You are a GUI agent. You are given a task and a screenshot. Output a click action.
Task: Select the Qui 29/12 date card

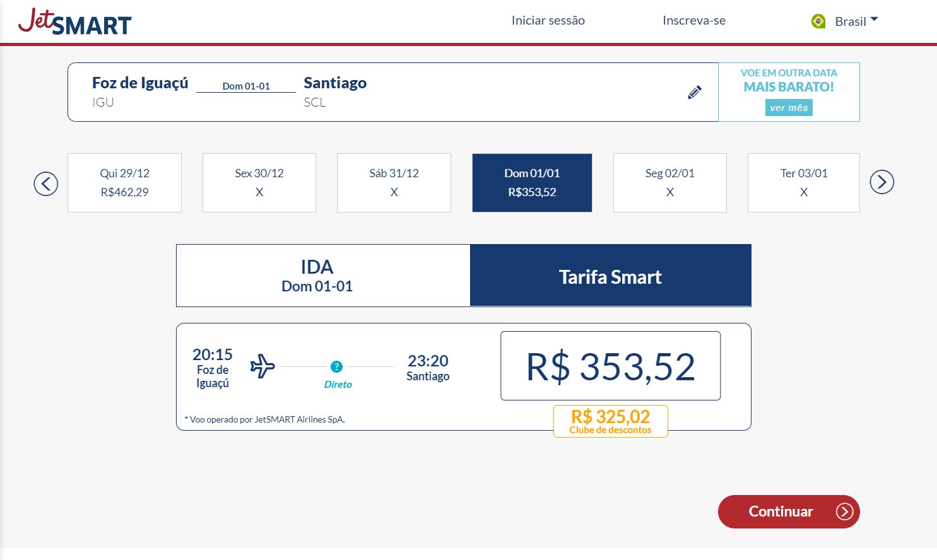point(124,183)
